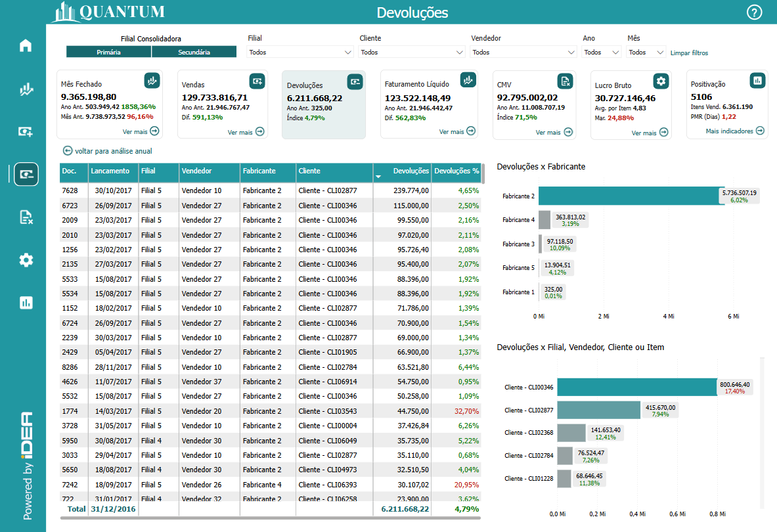This screenshot has height=532, width=777.
Task: Expand the Mês dropdown filter
Action: 646,52
